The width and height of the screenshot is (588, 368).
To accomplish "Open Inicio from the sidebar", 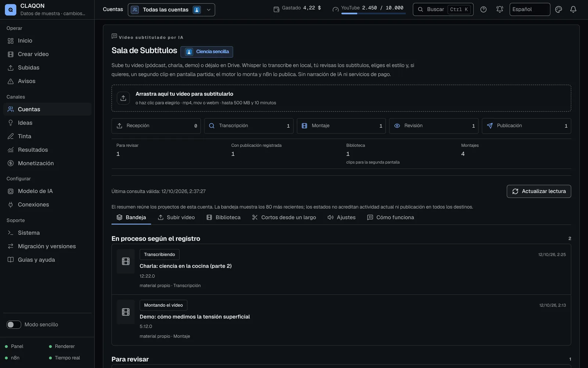I will tap(47, 41).
